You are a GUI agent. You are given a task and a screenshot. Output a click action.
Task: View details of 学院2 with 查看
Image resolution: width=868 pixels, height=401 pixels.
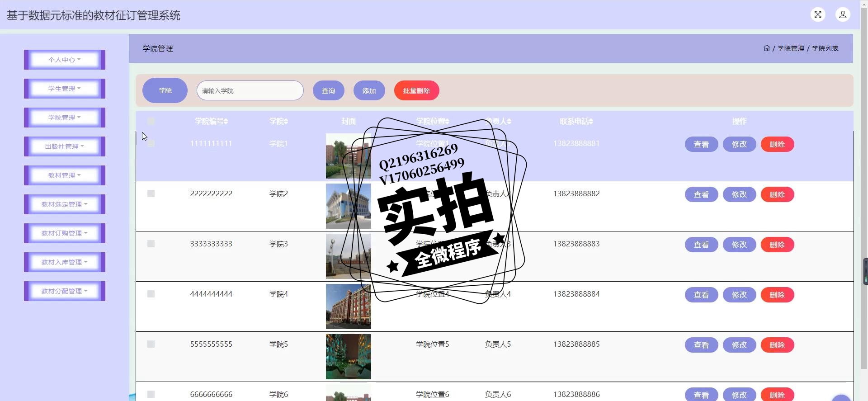701,194
